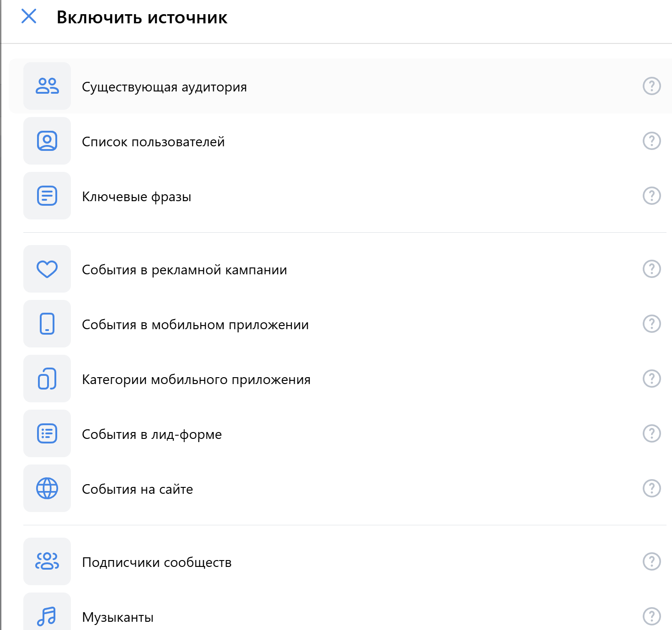The image size is (672, 630).
Task: Pick "Категории мобильного приложения" source
Action: pyautogui.click(x=196, y=379)
